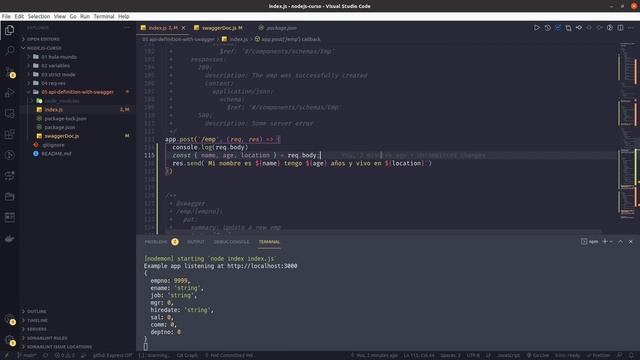
Task: Open the File menu
Action: 6,16
